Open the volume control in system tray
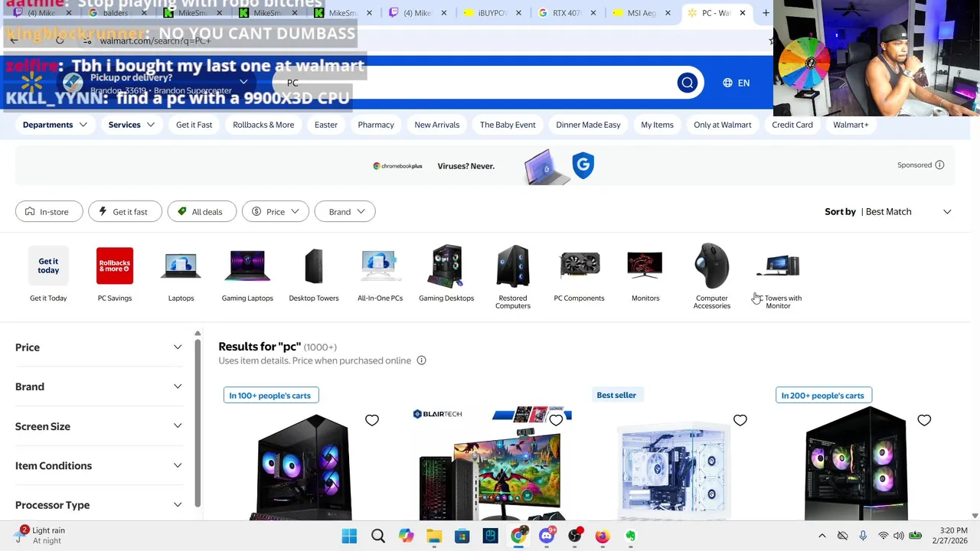980x551 pixels. click(x=899, y=536)
